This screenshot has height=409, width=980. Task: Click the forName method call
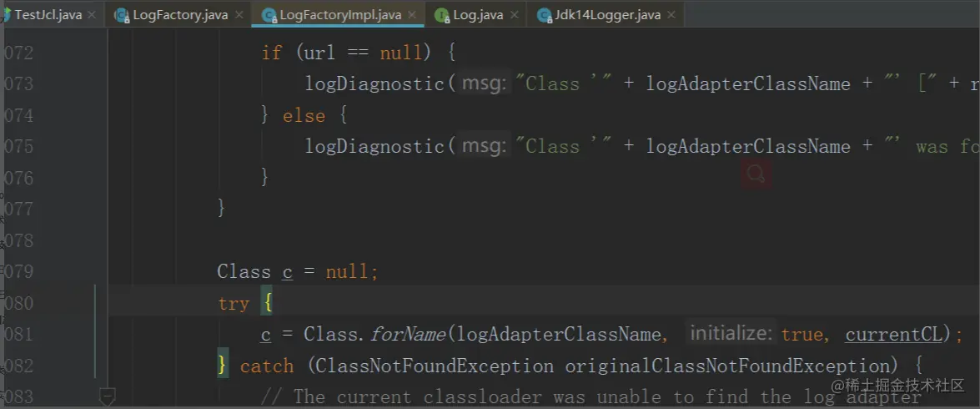(407, 335)
